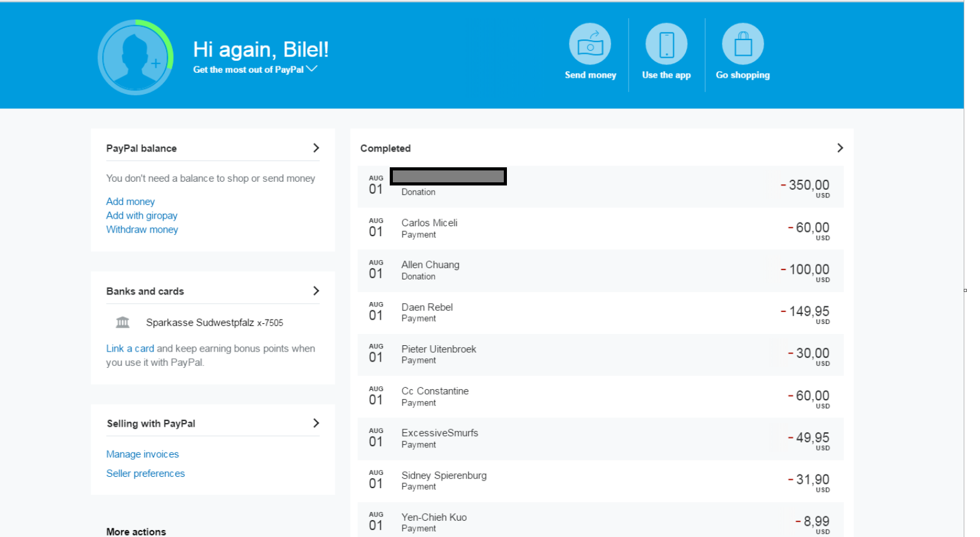Viewport: 980px width, 537px height.
Task: Click the Completed heading
Action: tap(385, 149)
